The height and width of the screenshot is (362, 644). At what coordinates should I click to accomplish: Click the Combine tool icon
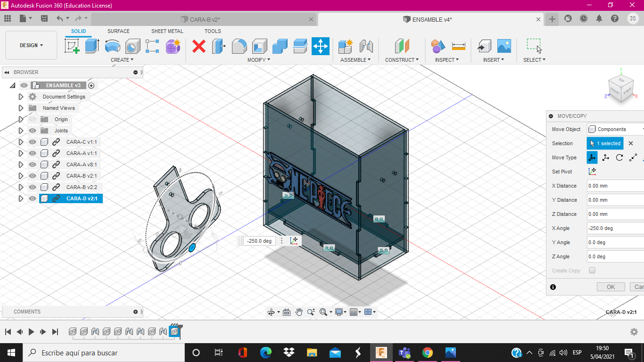coord(280,46)
